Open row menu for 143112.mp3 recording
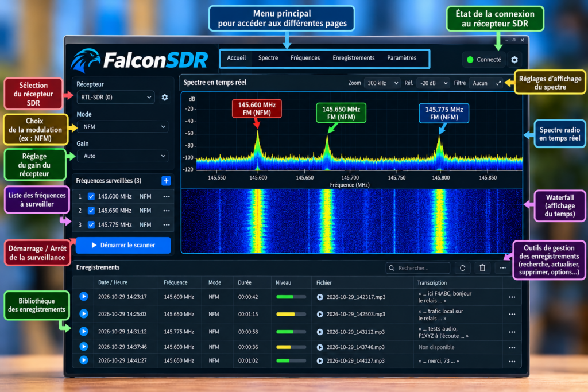Image resolution: width=588 pixels, height=392 pixels. pyautogui.click(x=512, y=332)
